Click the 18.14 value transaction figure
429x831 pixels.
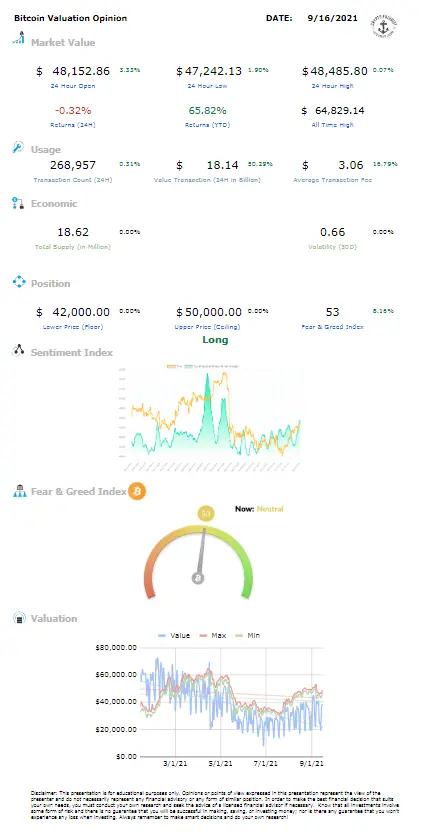click(223, 165)
